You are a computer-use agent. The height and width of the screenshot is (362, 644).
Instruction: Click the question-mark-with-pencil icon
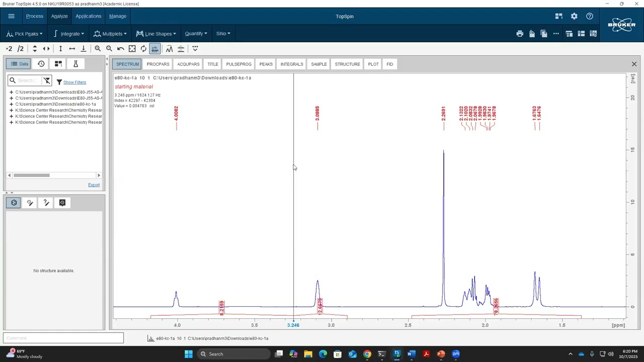point(46,203)
